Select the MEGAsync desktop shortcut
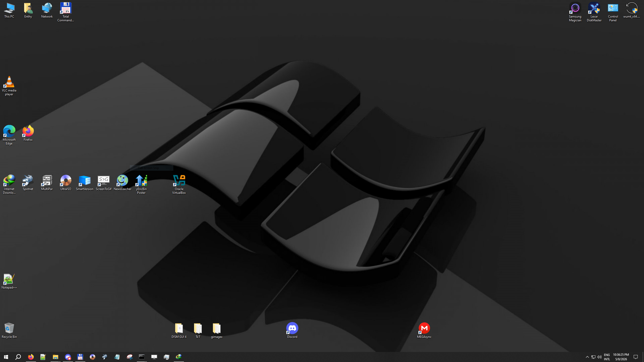This screenshot has width=644, height=362. click(424, 331)
